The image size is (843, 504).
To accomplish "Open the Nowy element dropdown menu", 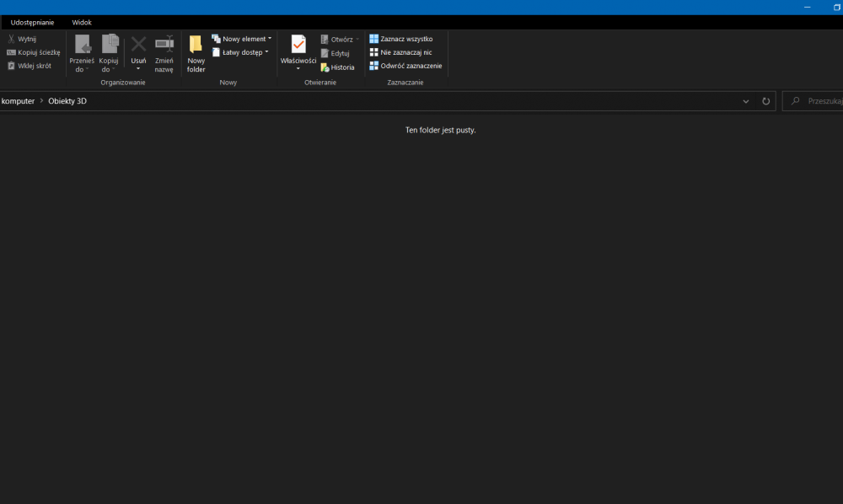I will click(242, 39).
